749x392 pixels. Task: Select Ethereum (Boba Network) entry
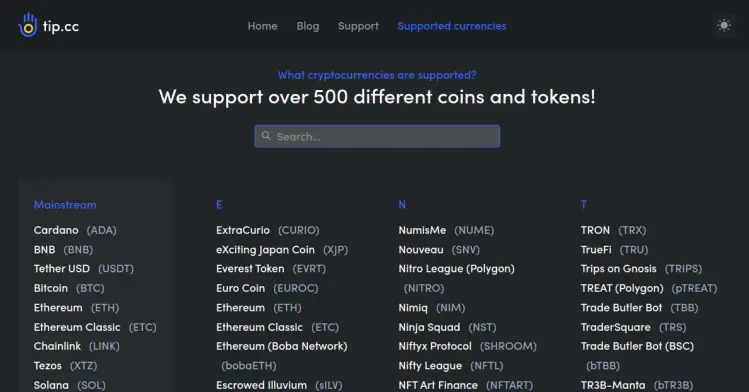[x=282, y=356]
